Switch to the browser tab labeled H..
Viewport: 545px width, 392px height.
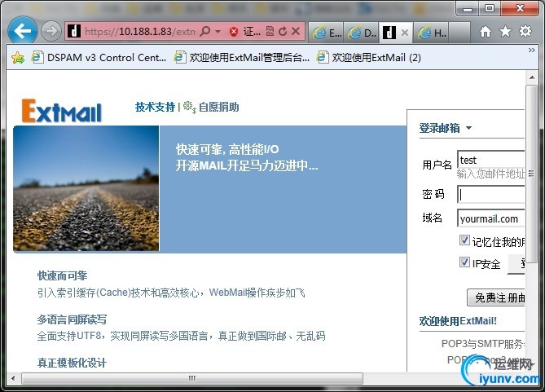coord(432,33)
